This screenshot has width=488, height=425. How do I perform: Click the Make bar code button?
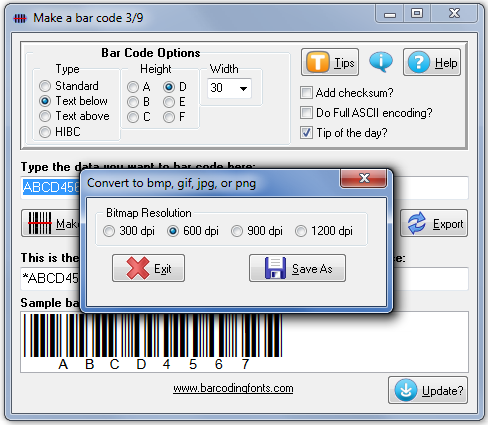(x=51, y=223)
